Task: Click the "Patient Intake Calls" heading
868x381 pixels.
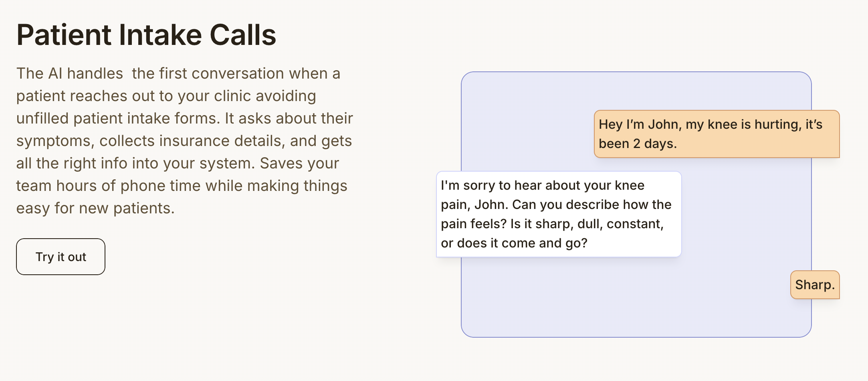Action: 146,35
